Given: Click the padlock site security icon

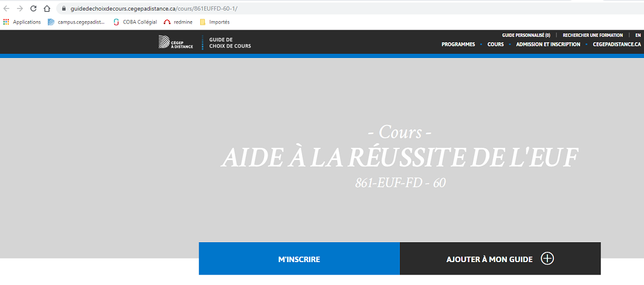Looking at the screenshot, I should (x=63, y=9).
